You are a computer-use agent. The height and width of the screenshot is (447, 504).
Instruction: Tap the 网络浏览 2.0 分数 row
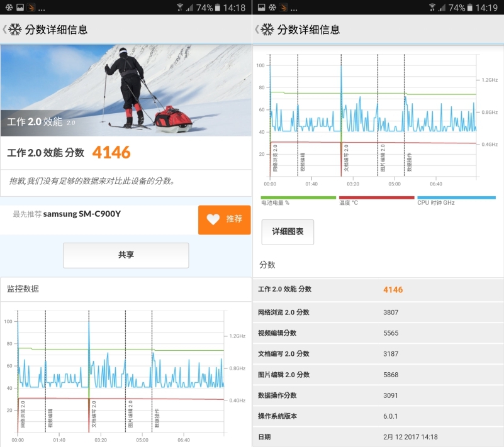tap(378, 312)
